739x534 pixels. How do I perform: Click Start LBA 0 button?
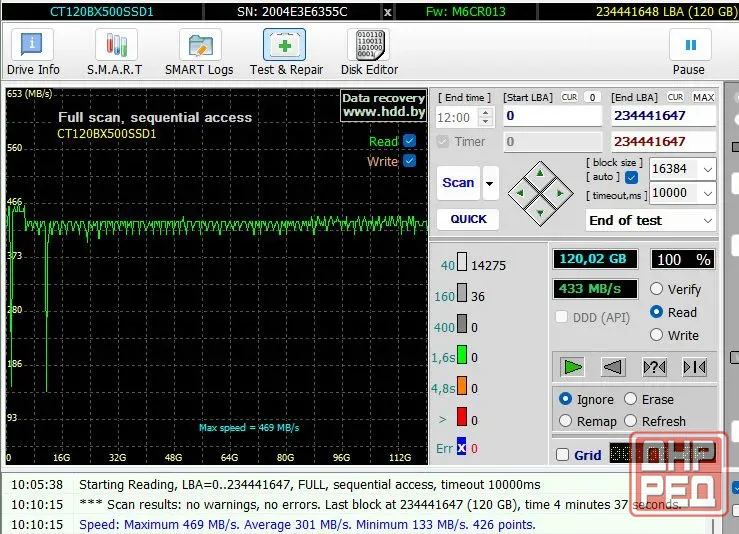click(592, 97)
